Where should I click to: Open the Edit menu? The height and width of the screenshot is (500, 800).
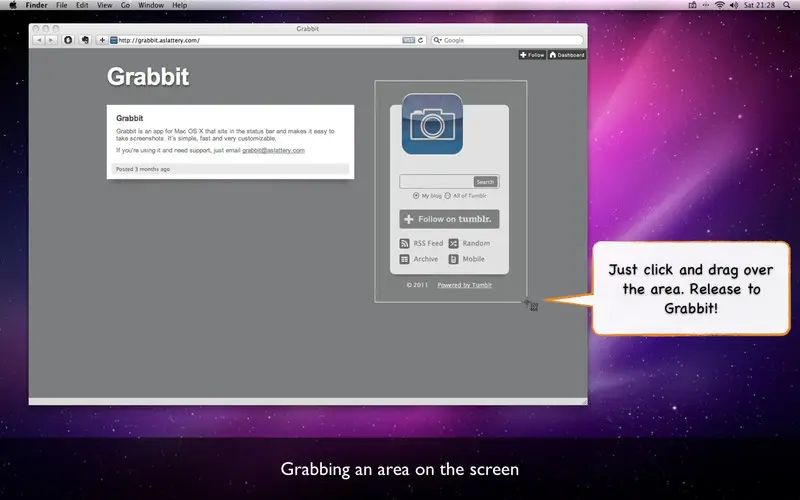click(82, 5)
